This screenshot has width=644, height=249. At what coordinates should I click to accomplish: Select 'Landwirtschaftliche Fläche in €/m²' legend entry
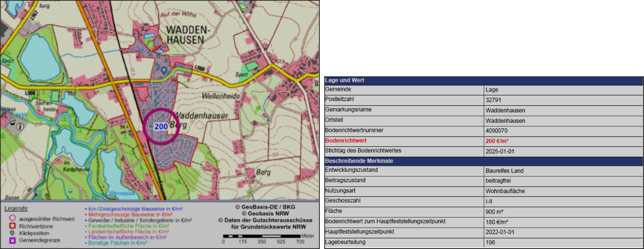(127, 232)
